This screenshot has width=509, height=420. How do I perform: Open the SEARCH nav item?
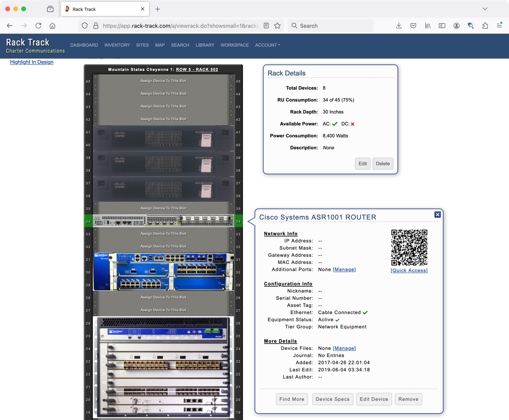(180, 45)
